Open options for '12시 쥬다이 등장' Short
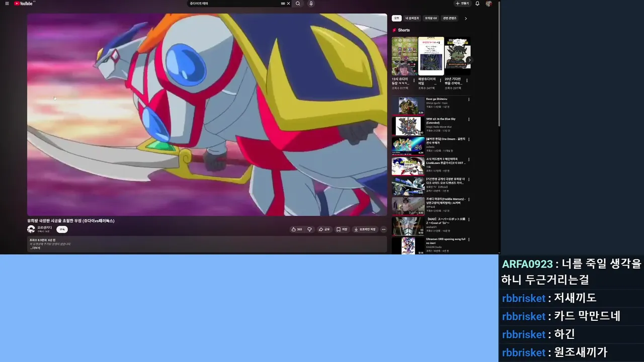Image resolution: width=644 pixels, height=362 pixels. pos(414,80)
